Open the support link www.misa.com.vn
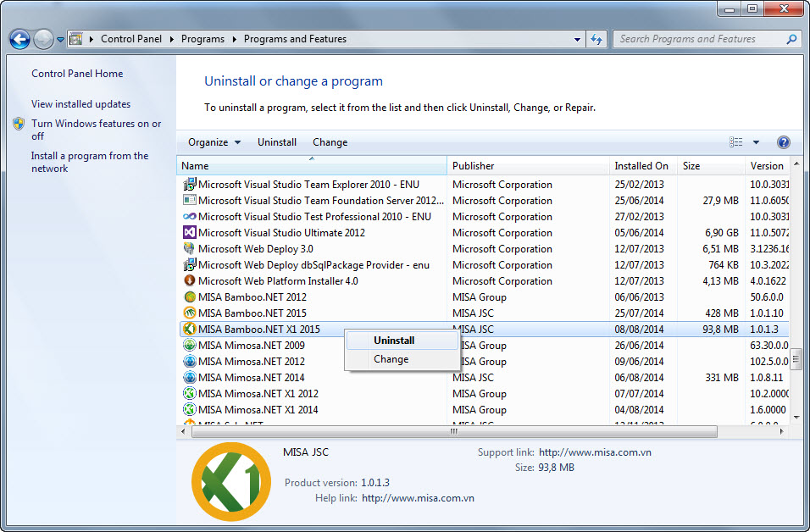Screen dimensions: 810x532 coord(595,452)
